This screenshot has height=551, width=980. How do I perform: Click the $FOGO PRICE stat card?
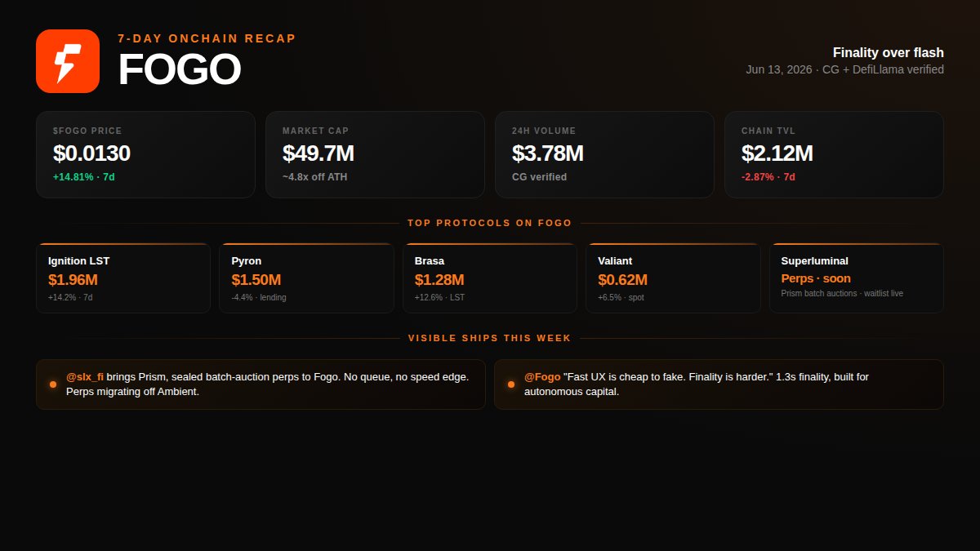click(145, 154)
